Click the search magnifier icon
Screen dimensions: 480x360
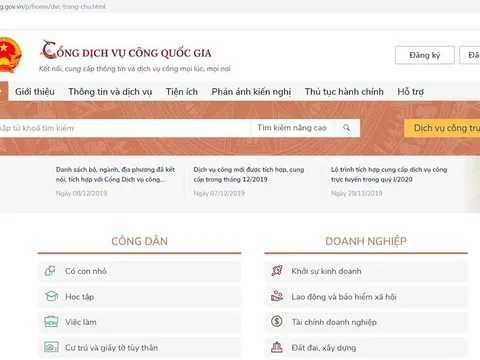347,128
